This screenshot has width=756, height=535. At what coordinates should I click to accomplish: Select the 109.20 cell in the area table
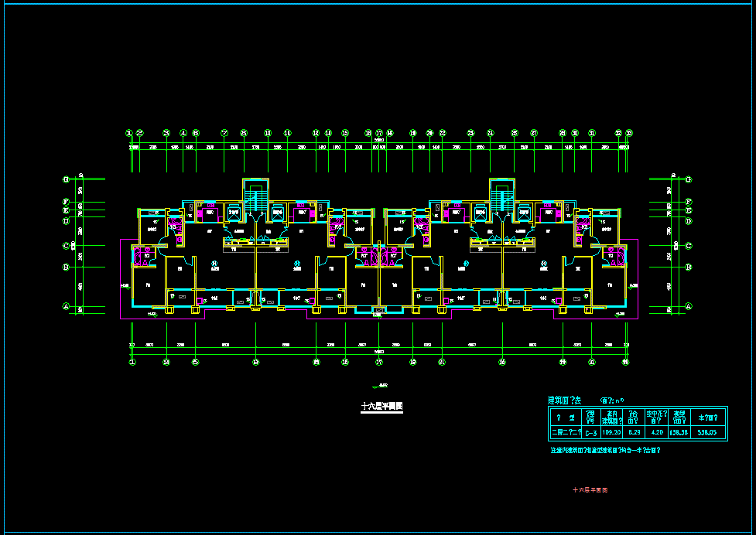[x=612, y=433]
